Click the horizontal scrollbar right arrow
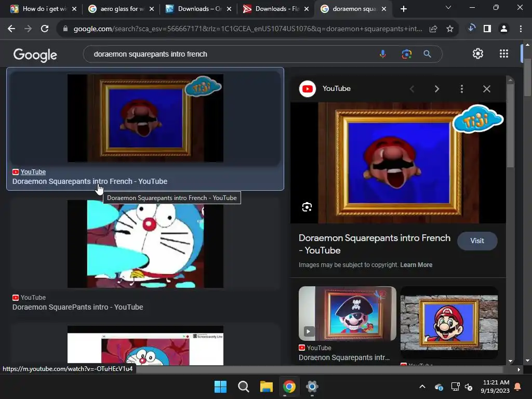This screenshot has width=532, height=399. pos(518,369)
